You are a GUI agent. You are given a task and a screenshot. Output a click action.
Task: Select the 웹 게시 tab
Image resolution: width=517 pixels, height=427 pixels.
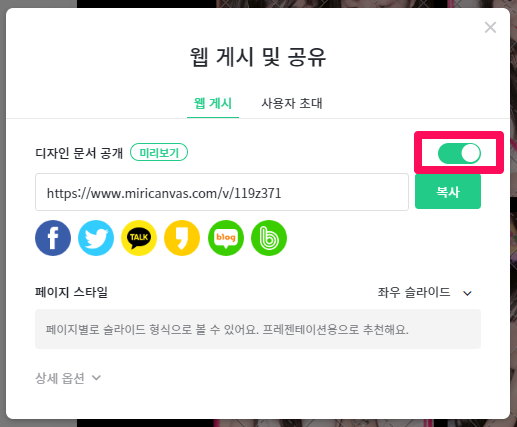click(213, 103)
